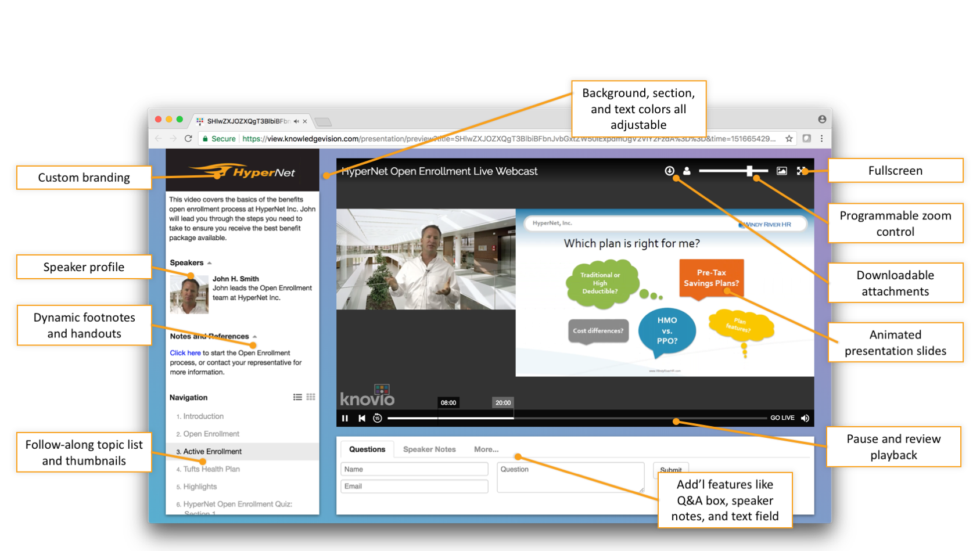Click John H. Smith speaker photo
Image resolution: width=980 pixels, height=551 pixels.
(189, 294)
